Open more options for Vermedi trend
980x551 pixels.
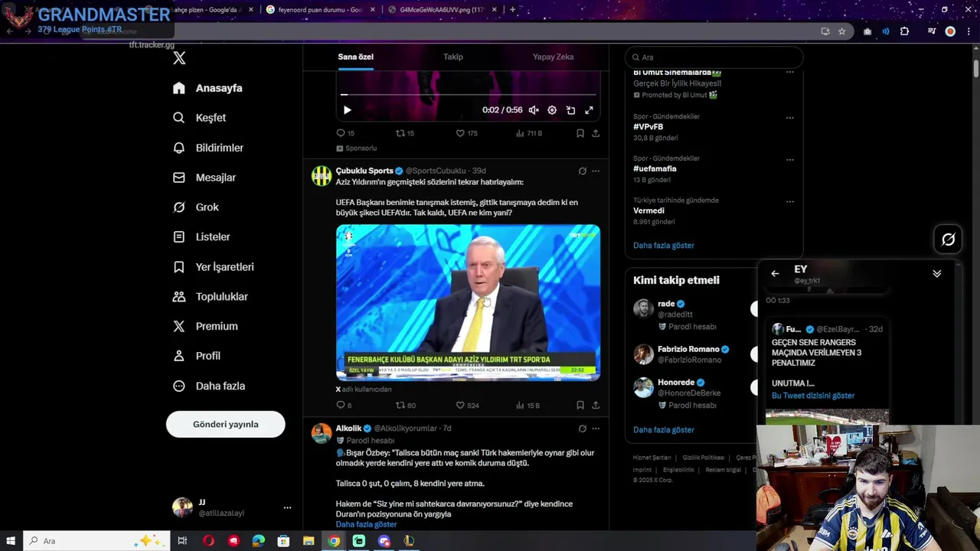(789, 201)
